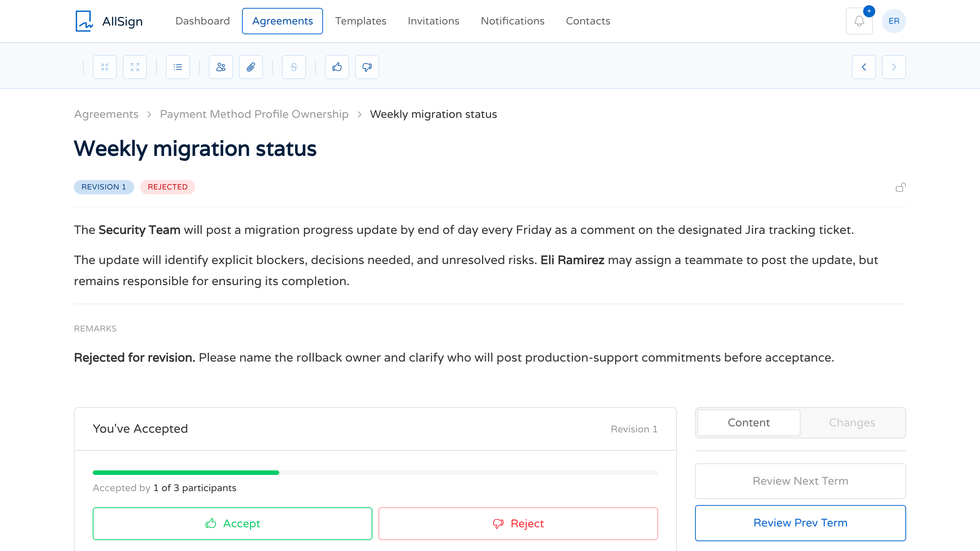Click the Weekly migration status breadcrumb

click(x=433, y=114)
